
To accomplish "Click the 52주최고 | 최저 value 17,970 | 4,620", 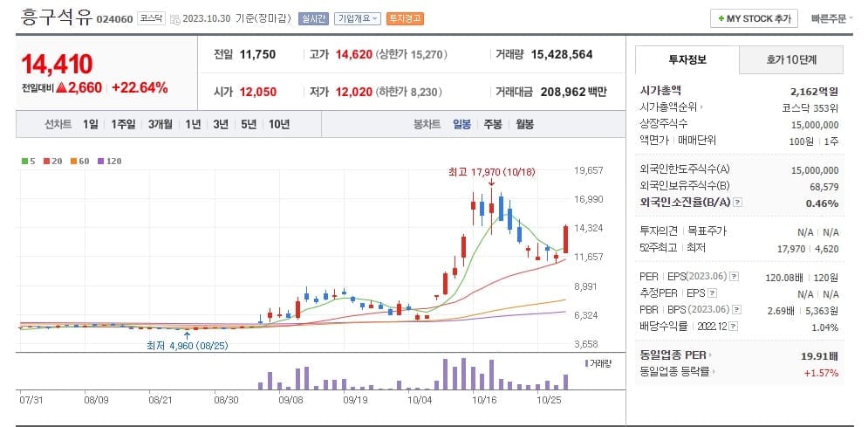I will click(x=808, y=249).
